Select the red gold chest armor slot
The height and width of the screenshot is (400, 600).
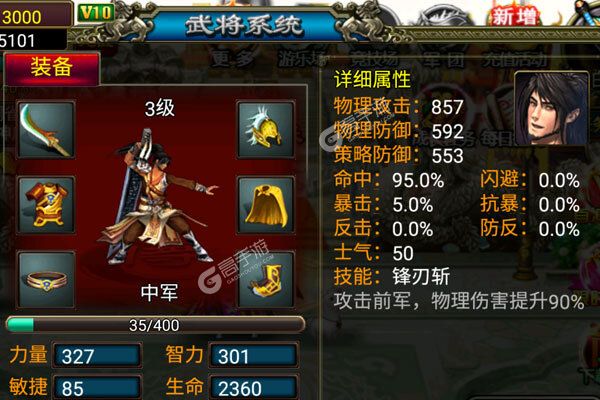(x=46, y=205)
